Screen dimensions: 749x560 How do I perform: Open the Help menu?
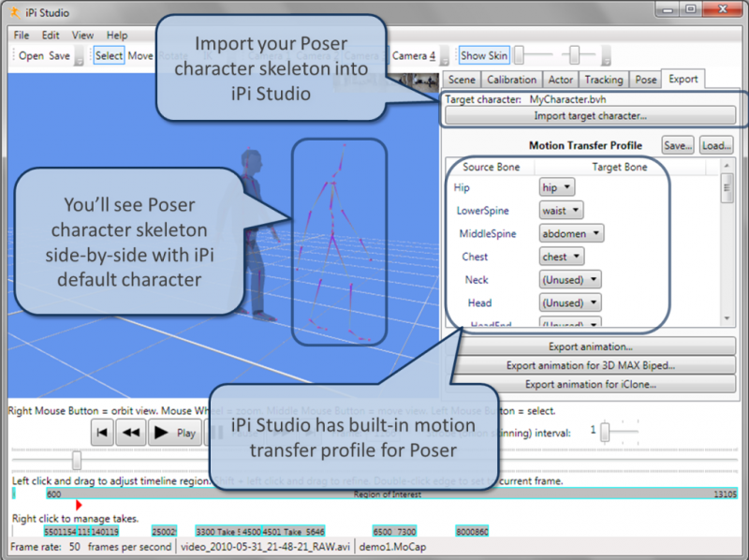tap(117, 35)
